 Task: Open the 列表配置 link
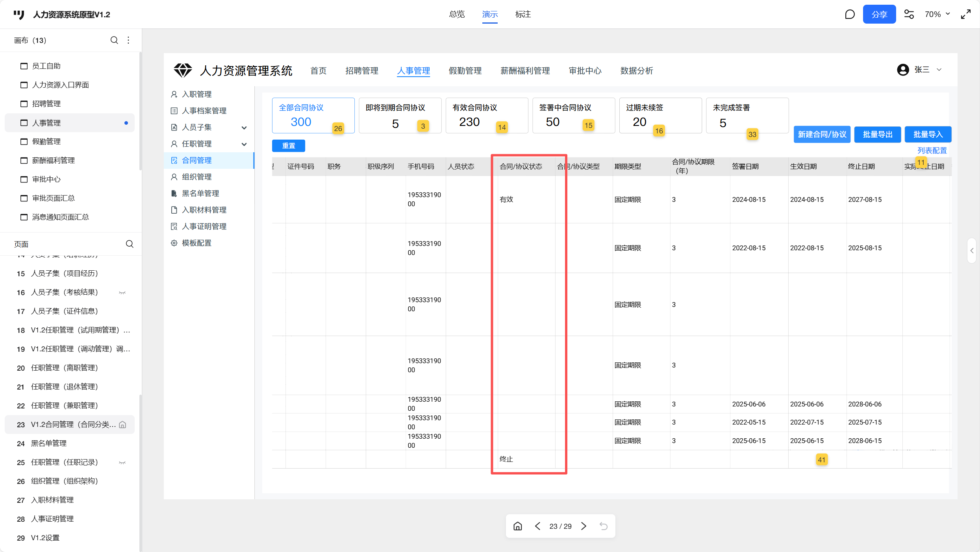[x=932, y=150]
